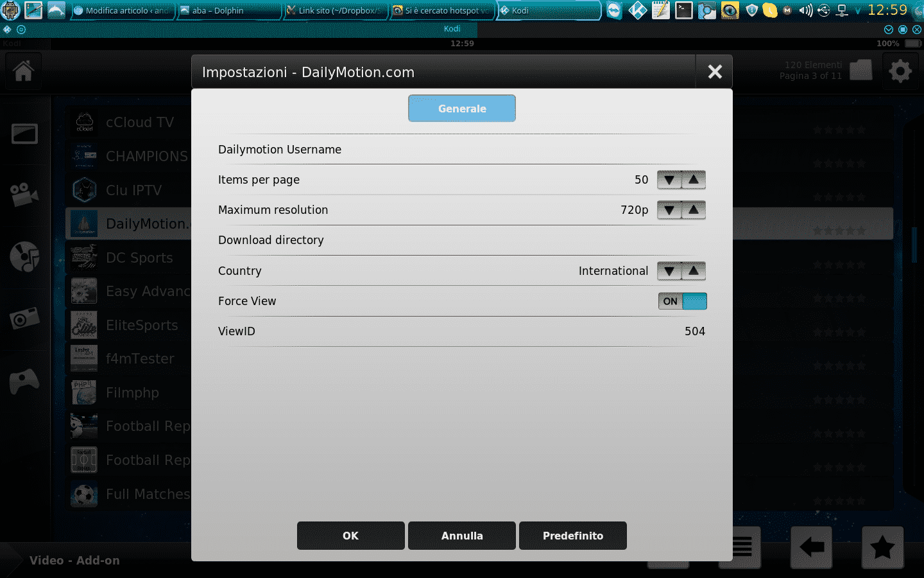This screenshot has height=578, width=924.
Task: Switch to 'Link sito' taskbar window
Action: pyautogui.click(x=335, y=10)
